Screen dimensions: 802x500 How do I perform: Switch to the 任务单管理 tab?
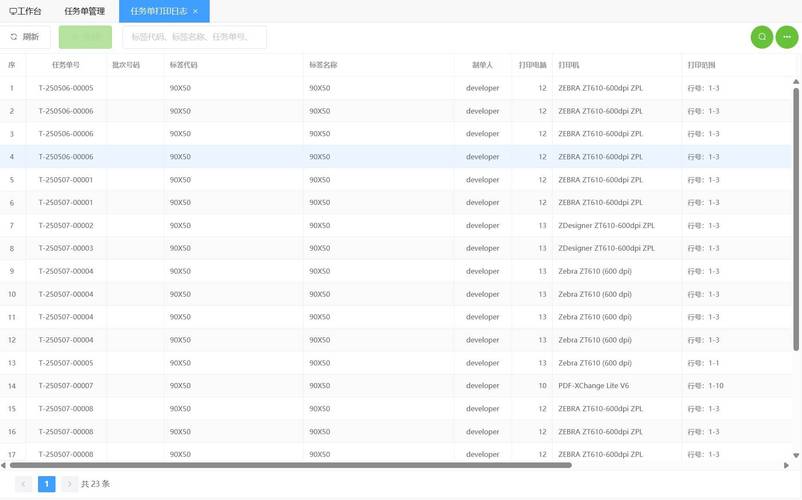click(84, 11)
